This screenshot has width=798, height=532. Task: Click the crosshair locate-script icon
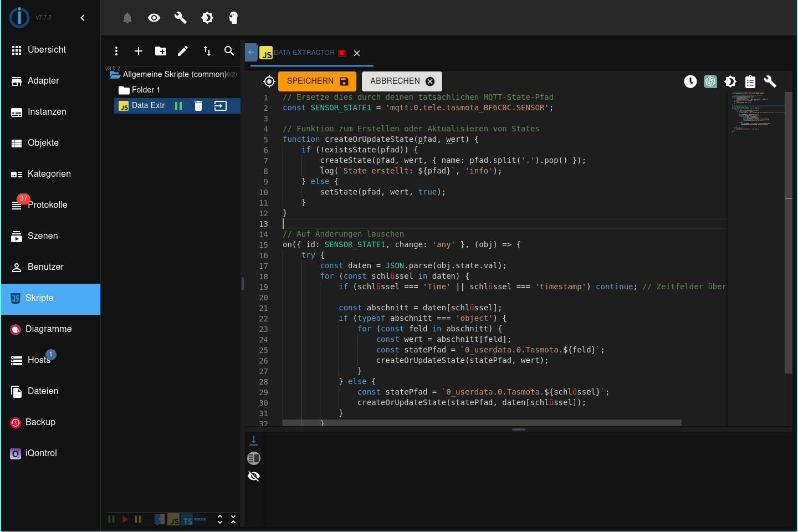[269, 81]
